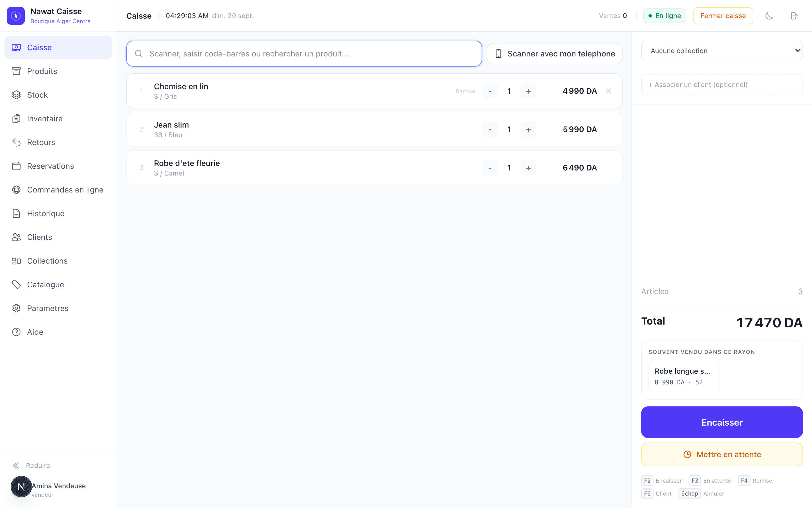Click Remise on Chemise en lin
This screenshot has width=812, height=508.
pos(465,91)
